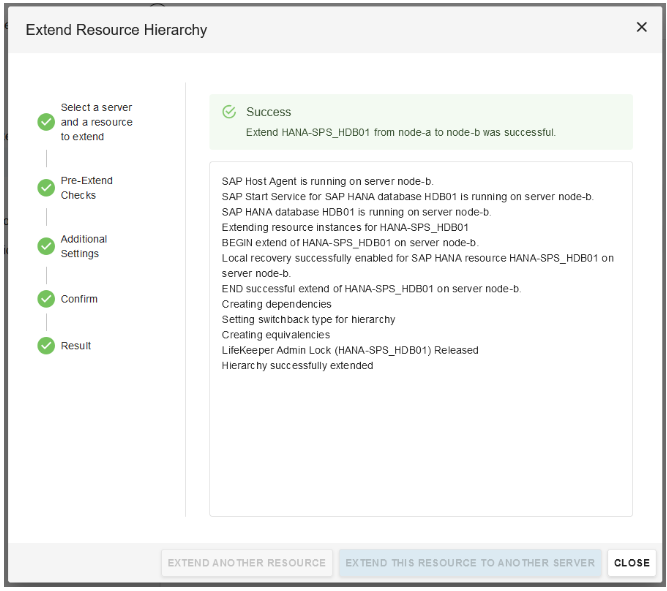The width and height of the screenshot is (667, 591).
Task: Click the Success banner checkmark icon
Action: coord(229,112)
